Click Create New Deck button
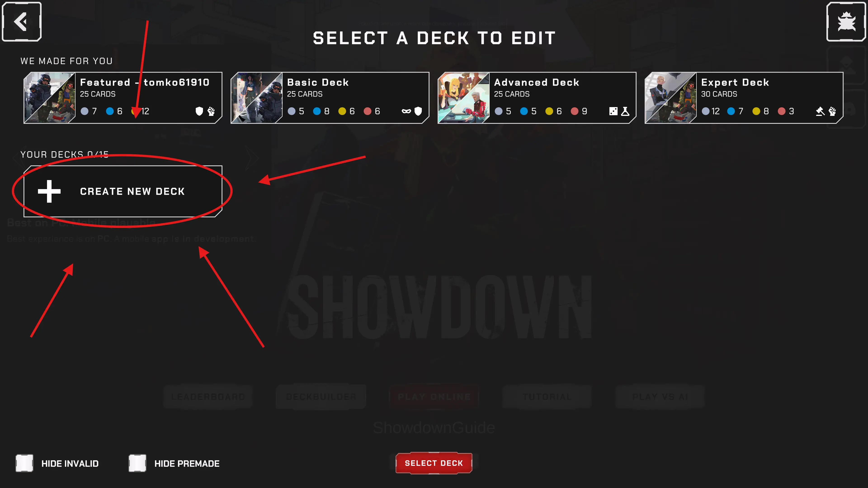The height and width of the screenshot is (488, 868). coord(123,191)
